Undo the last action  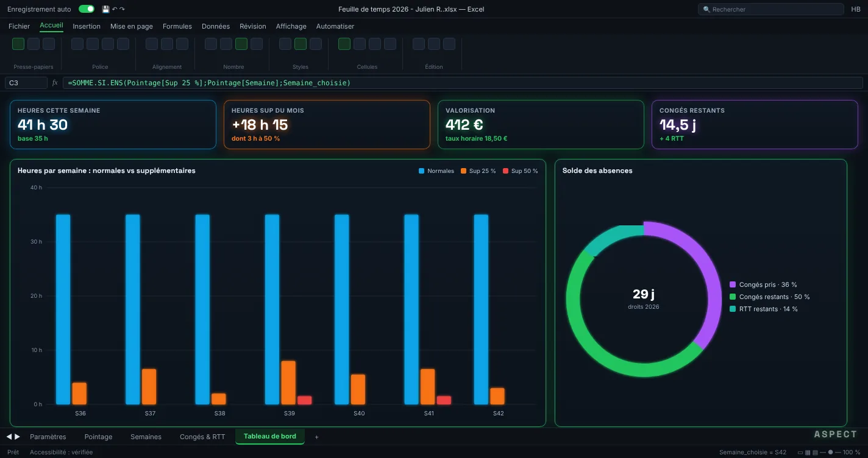115,9
